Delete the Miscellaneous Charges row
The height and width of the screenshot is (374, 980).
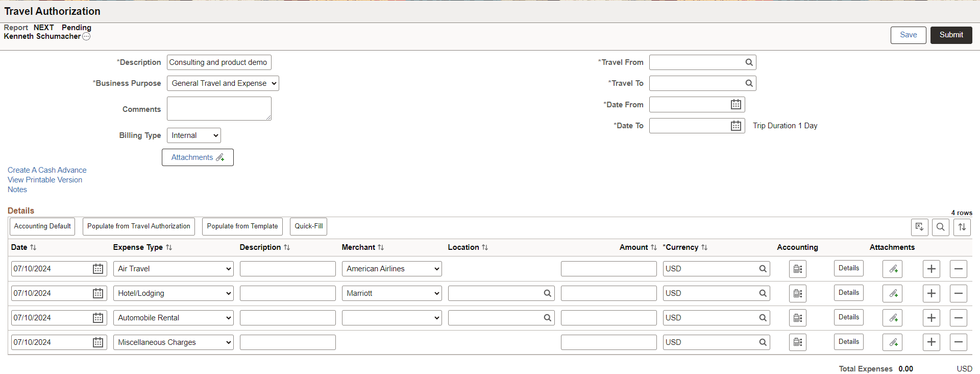[959, 342]
